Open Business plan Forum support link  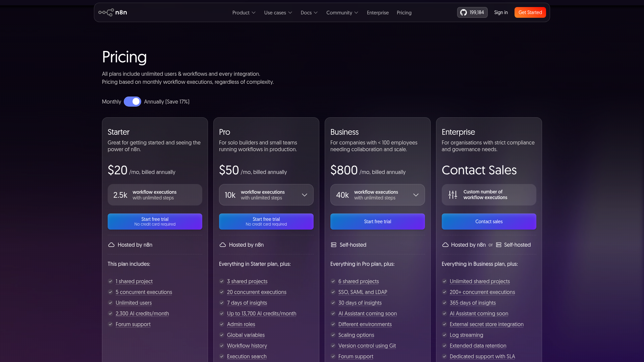(356, 356)
